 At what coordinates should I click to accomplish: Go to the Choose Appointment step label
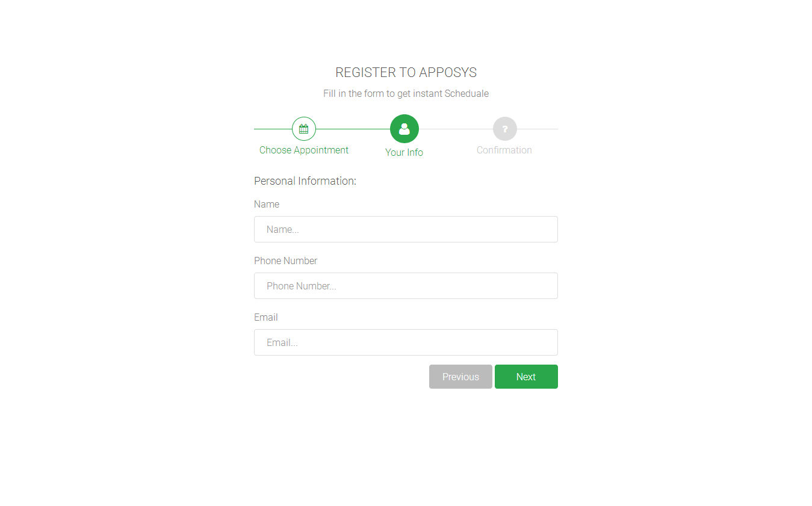[x=304, y=150]
